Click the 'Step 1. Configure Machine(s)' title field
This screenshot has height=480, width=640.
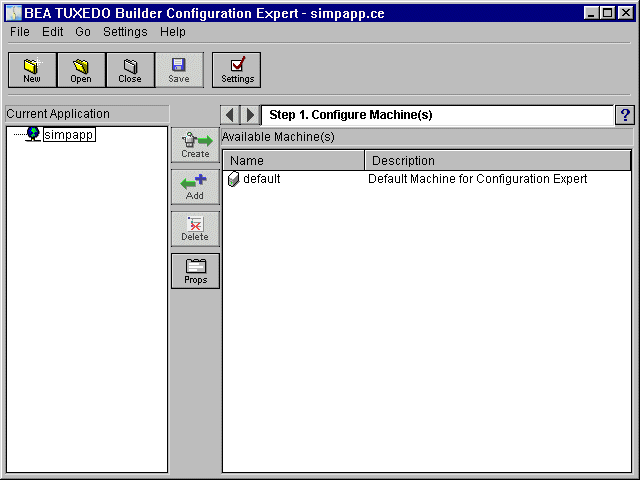point(437,115)
